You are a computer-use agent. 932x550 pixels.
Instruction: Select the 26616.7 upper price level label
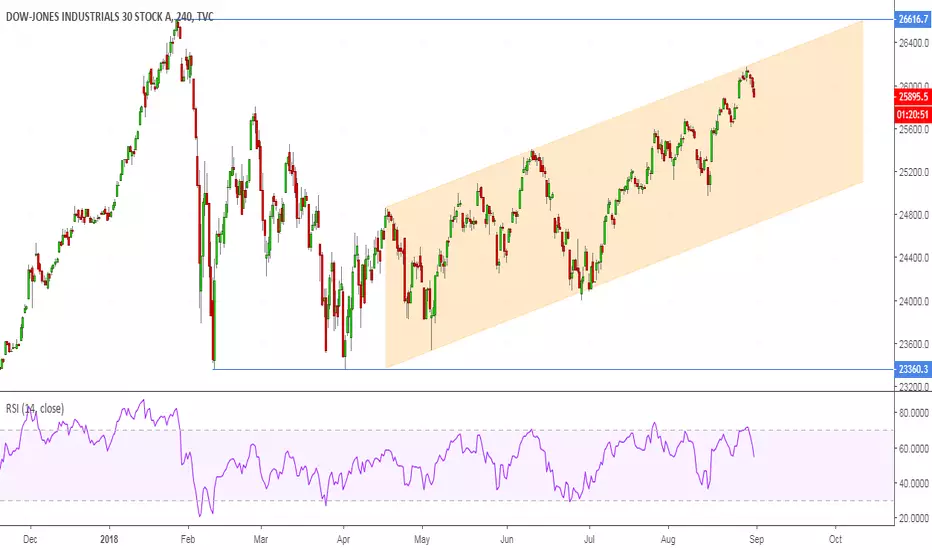pyautogui.click(x=913, y=19)
